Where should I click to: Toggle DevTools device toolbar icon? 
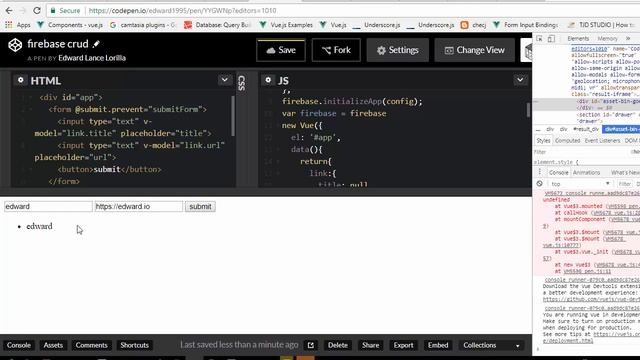click(551, 39)
